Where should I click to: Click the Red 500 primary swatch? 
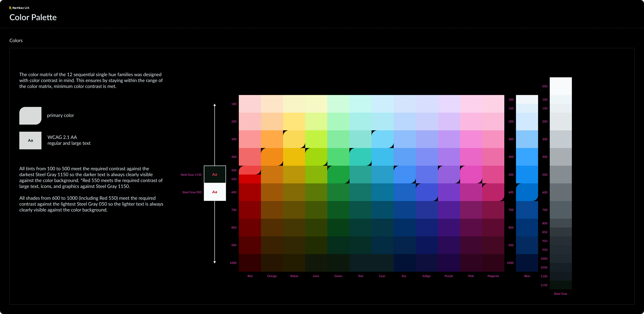click(x=250, y=170)
